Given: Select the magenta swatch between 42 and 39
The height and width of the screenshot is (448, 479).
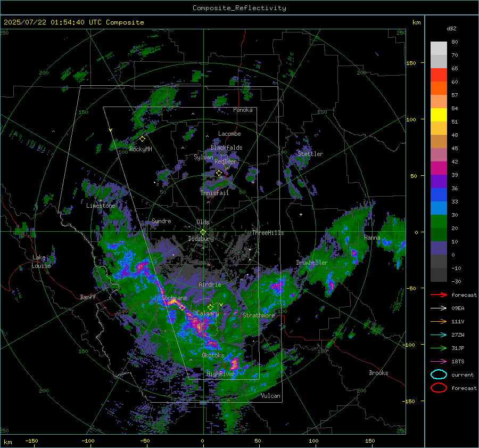Looking at the screenshot, I should [439, 168].
